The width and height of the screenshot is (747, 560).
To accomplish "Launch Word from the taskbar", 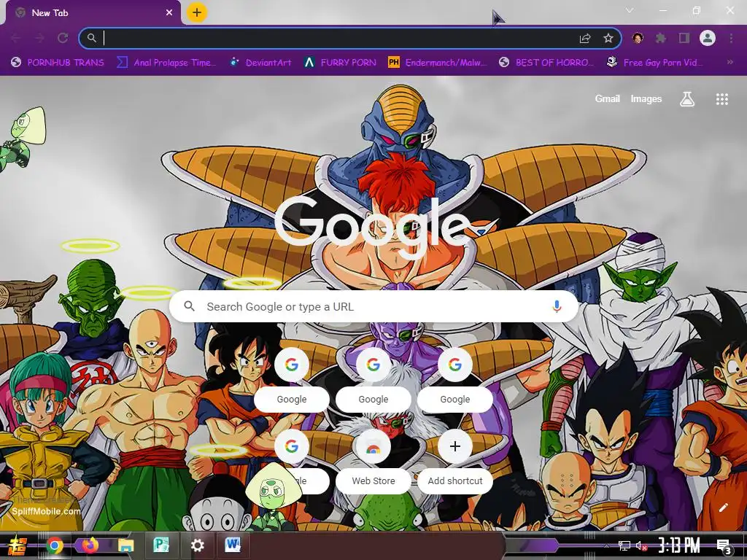I will tap(233, 544).
